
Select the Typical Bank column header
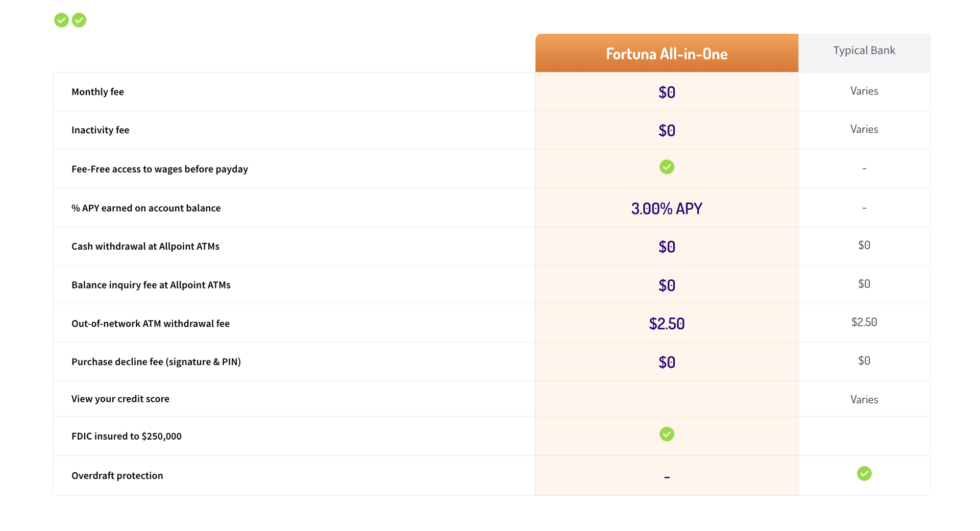click(864, 51)
